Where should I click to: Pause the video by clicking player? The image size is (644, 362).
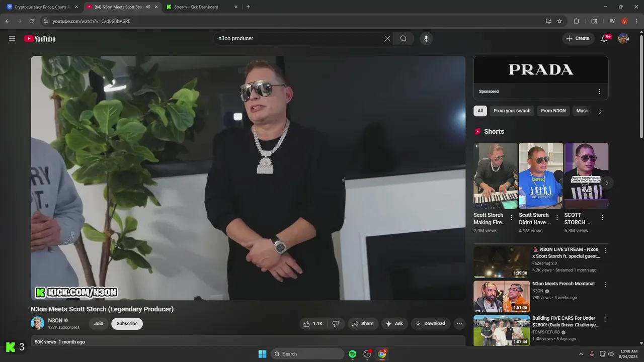click(x=248, y=178)
